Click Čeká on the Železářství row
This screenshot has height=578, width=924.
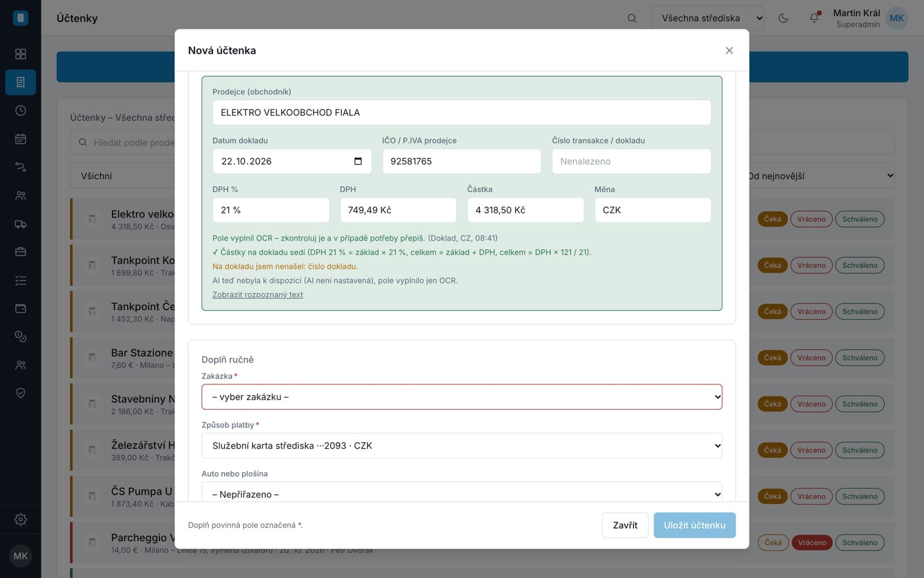773,450
